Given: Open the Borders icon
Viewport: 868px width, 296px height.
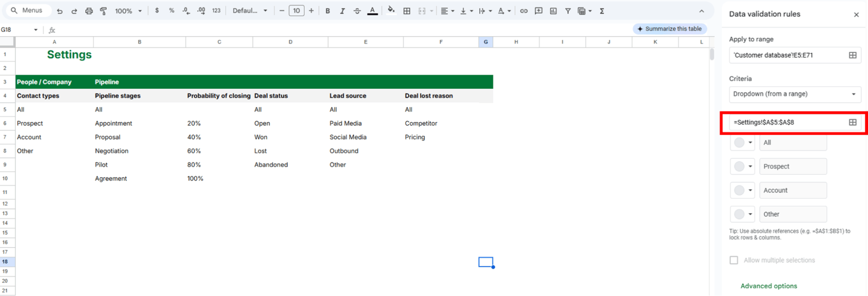Looking at the screenshot, I should (x=407, y=11).
